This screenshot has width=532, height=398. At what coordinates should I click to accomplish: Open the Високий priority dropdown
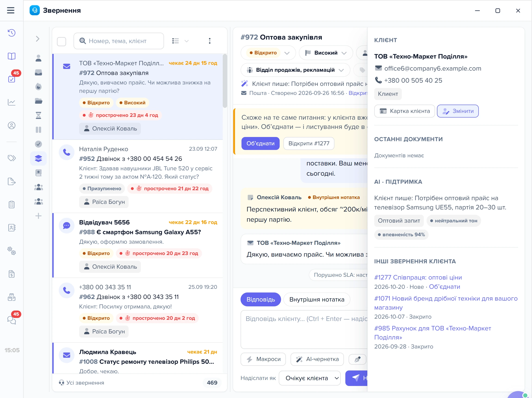[x=326, y=53]
